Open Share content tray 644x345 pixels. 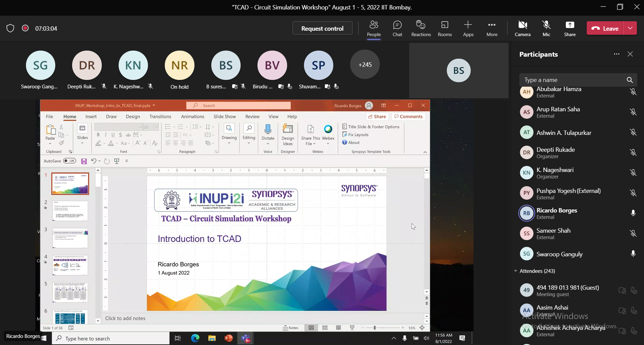570,29
